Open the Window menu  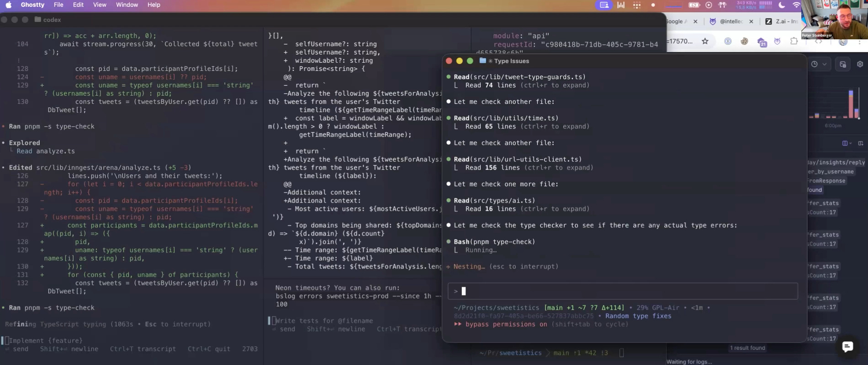pos(127,5)
